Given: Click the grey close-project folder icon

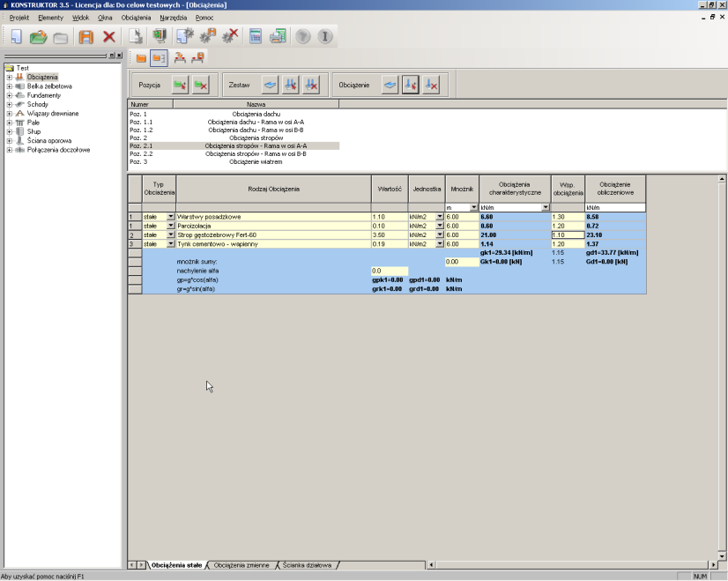Looking at the screenshot, I should pyautogui.click(x=60, y=37).
